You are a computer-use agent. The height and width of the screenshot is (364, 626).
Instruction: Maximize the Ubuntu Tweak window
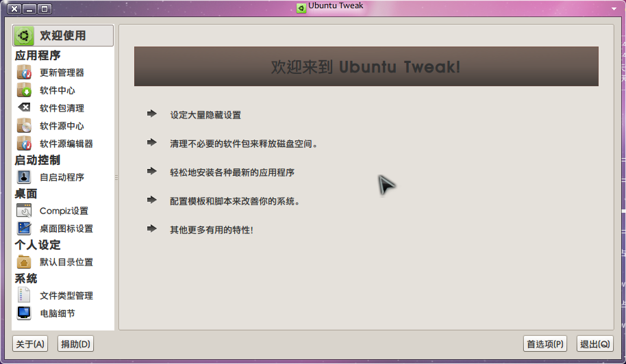click(x=45, y=9)
